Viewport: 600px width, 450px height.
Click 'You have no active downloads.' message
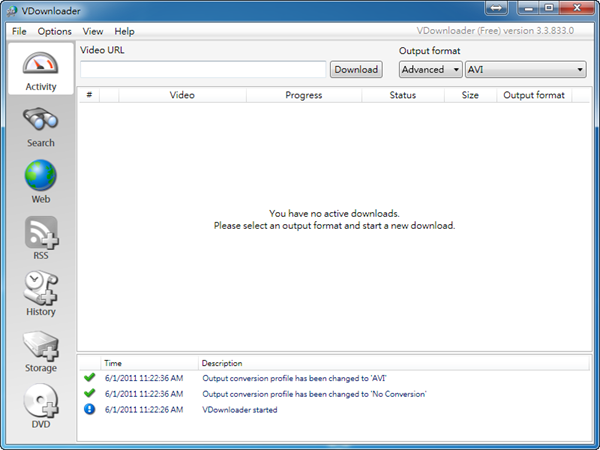coord(334,214)
